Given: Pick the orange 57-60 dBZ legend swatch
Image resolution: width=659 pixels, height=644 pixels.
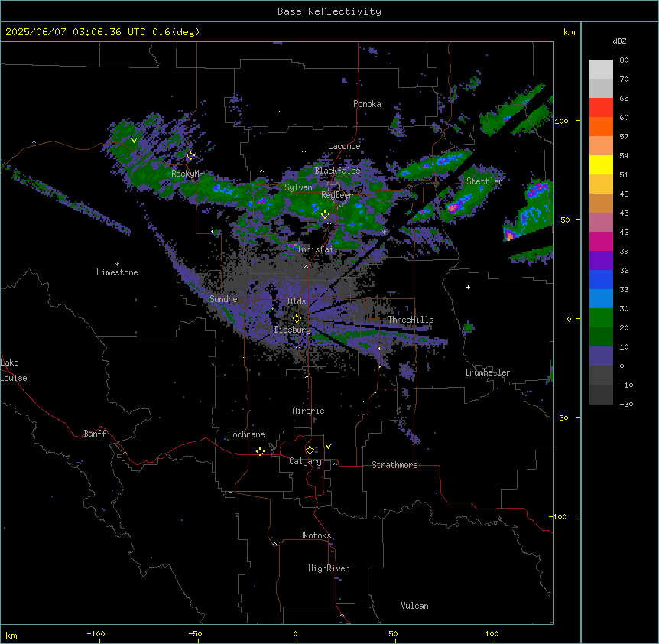Looking at the screenshot, I should click(601, 126).
